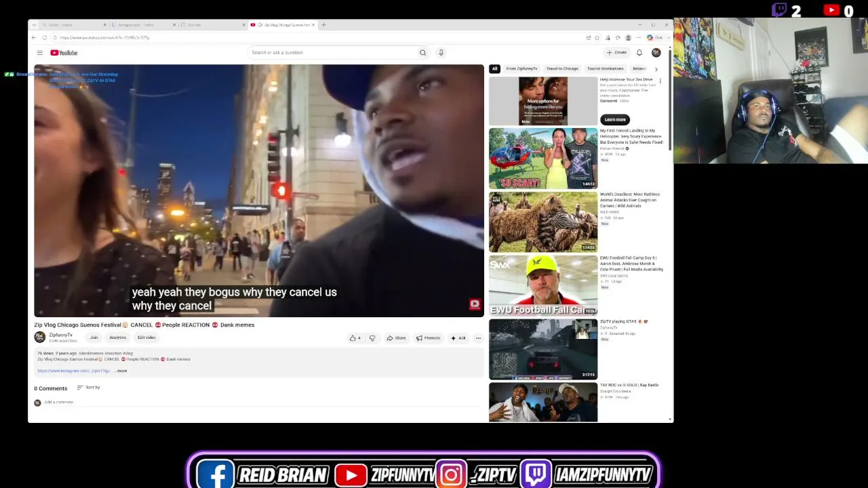The height and width of the screenshot is (488, 868).
Task: Open the ZipfunnyTv channel avatar
Action: tap(40, 338)
